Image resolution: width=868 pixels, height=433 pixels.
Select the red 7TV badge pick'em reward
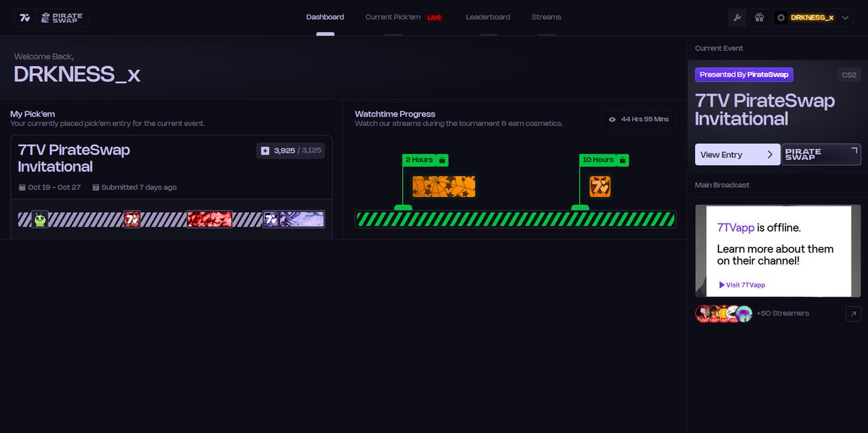(132, 219)
